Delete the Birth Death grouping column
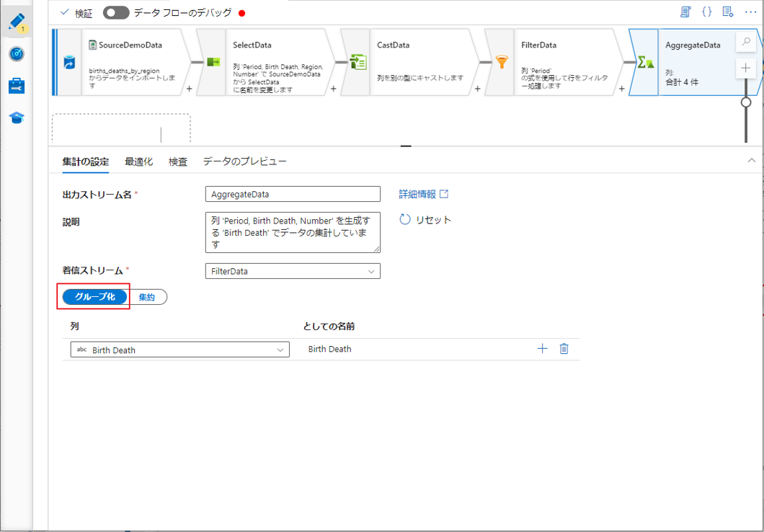The image size is (764, 532). 564,349
